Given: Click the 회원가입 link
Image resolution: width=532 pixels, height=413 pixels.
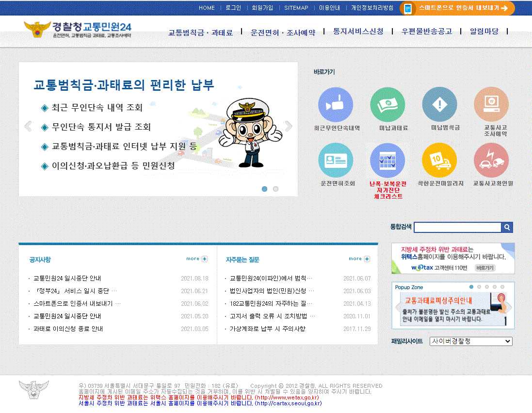Looking at the screenshot, I should click(x=262, y=8).
